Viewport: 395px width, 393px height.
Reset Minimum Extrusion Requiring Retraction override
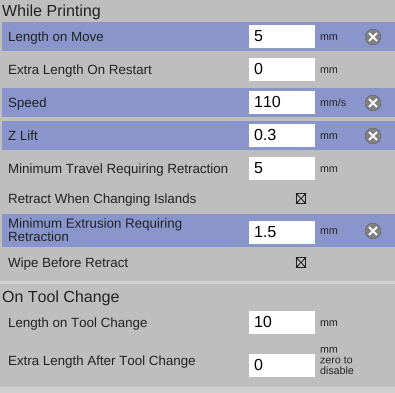(373, 231)
